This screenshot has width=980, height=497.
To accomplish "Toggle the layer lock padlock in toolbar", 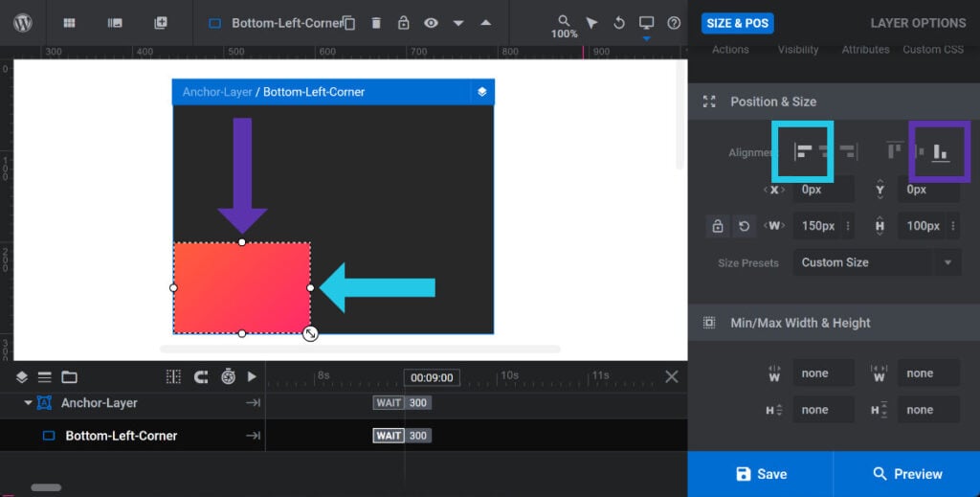I will [404, 23].
